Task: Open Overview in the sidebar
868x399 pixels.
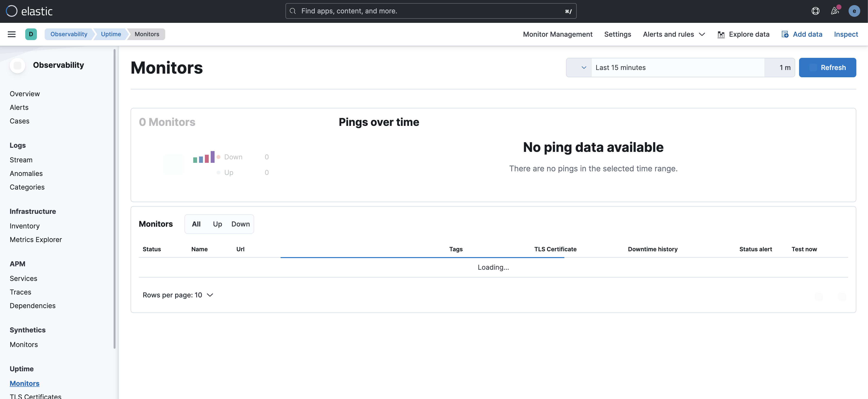Action: tap(25, 94)
